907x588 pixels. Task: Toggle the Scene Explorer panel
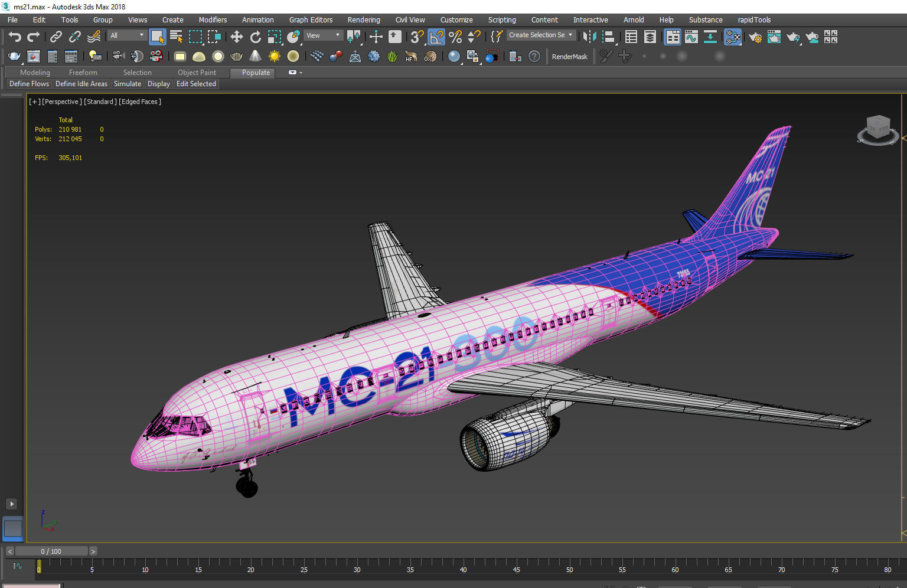coord(631,37)
